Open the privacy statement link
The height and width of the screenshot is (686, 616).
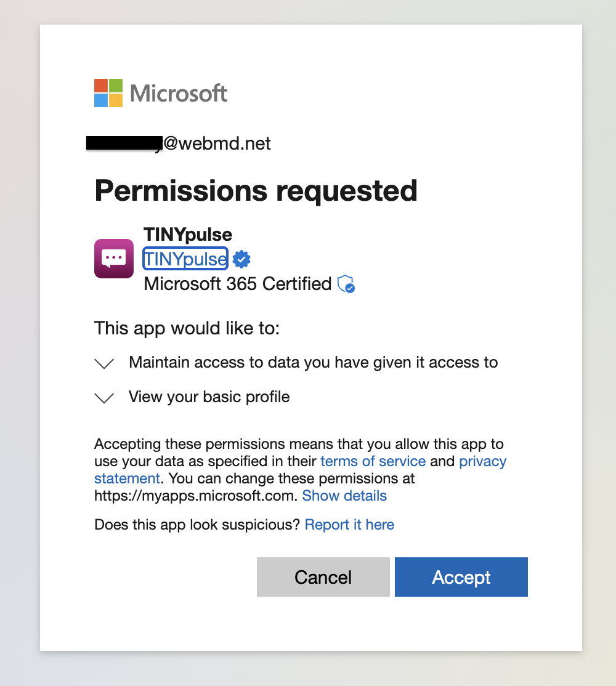(x=483, y=461)
